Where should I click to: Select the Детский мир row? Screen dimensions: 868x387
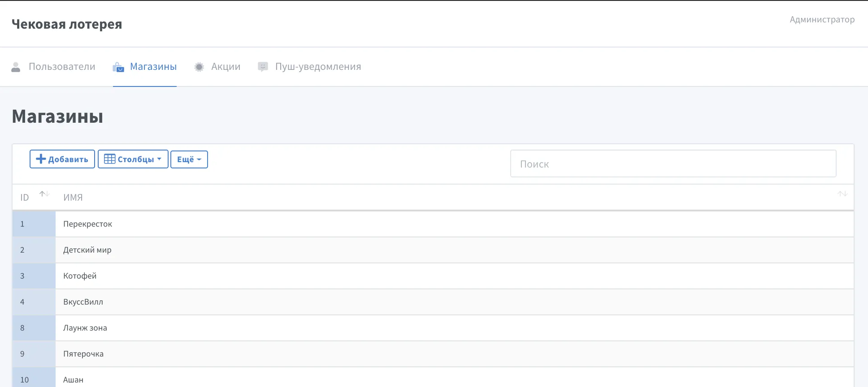click(x=87, y=250)
